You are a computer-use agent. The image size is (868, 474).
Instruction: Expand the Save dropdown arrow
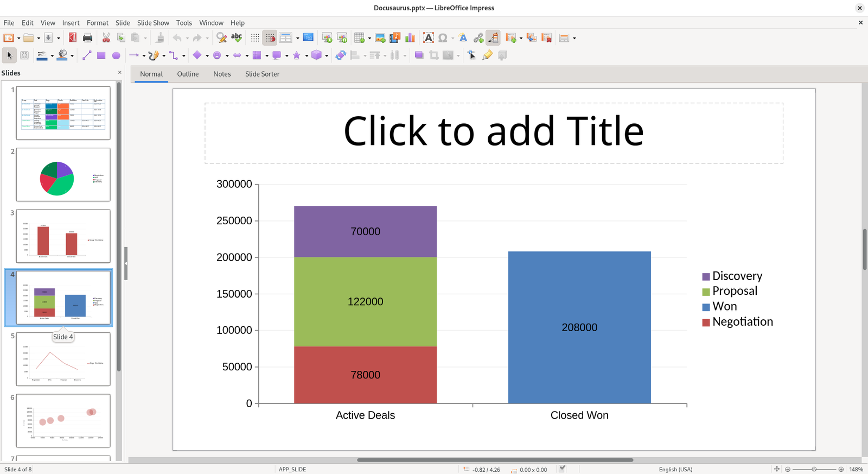point(58,38)
